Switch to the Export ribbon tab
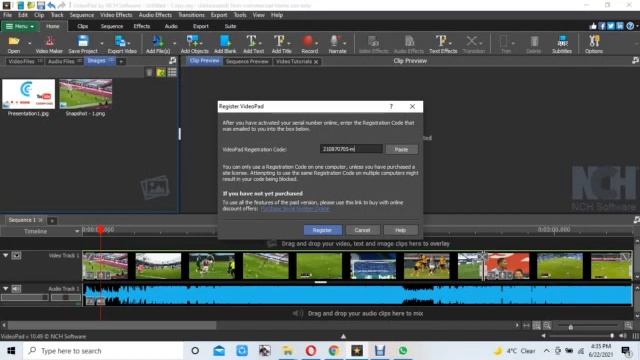640x360 pixels. [x=200, y=26]
